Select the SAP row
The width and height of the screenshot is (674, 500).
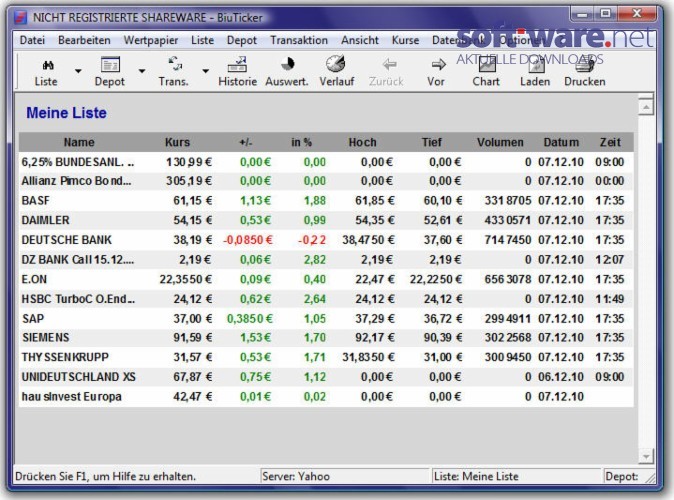pos(326,319)
